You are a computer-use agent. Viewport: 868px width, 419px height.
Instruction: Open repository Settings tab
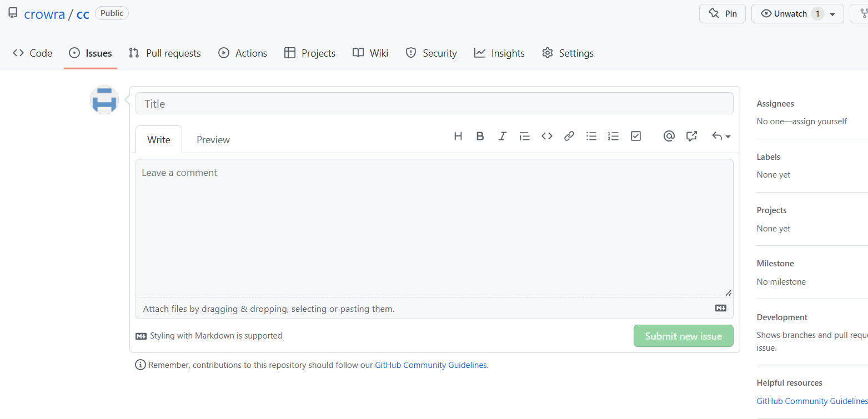pos(568,53)
